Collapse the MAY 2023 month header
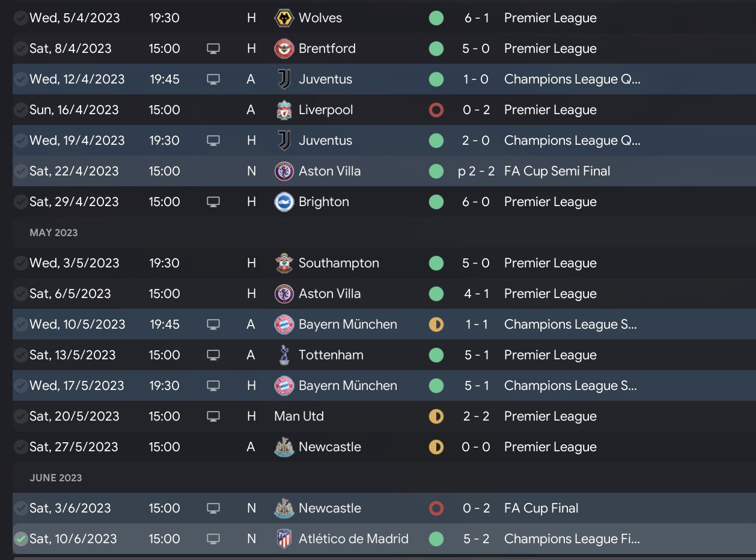The image size is (756, 560). click(53, 233)
